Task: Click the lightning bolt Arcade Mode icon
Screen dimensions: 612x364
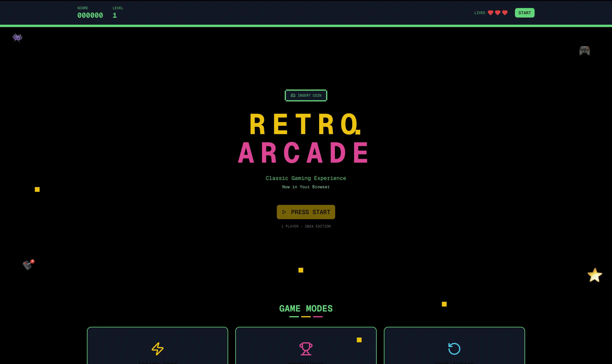Action: [x=157, y=348]
